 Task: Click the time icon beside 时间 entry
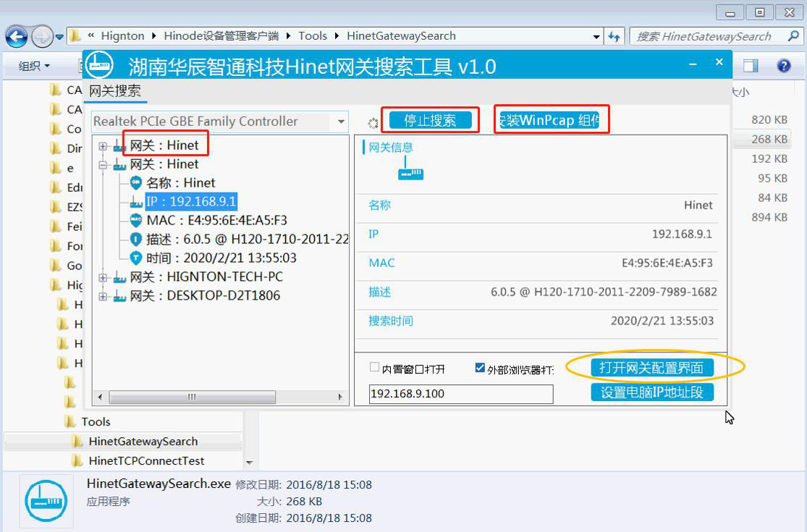coord(135,258)
